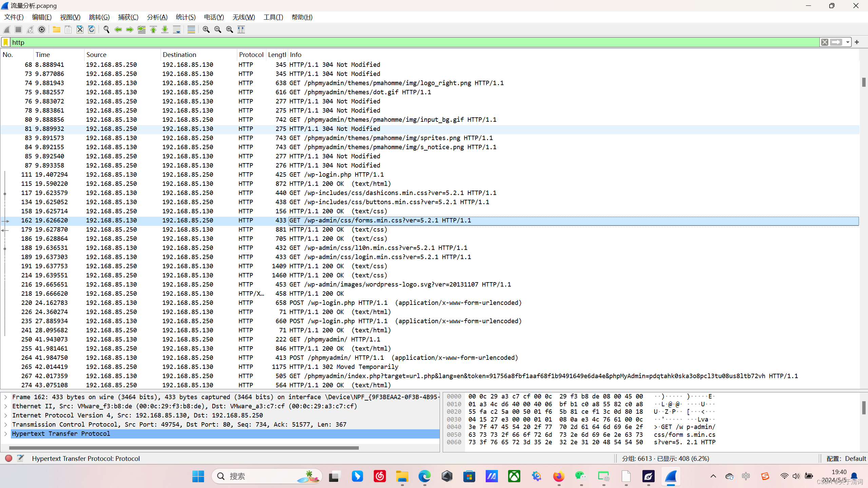Click the resize columns icon
This screenshot has height=488, width=868.
click(x=241, y=30)
